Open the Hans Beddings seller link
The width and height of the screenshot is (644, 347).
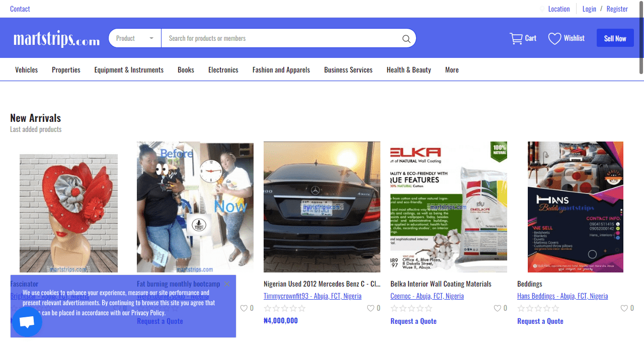[562, 296]
